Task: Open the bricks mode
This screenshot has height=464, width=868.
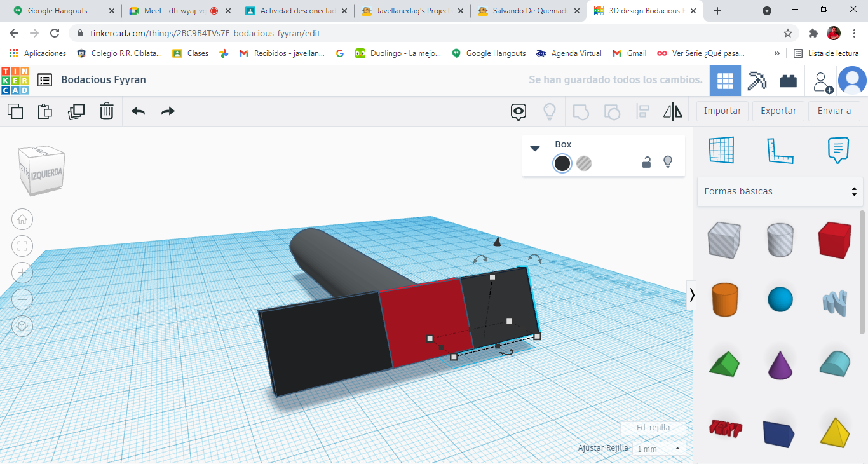Action: click(x=789, y=81)
